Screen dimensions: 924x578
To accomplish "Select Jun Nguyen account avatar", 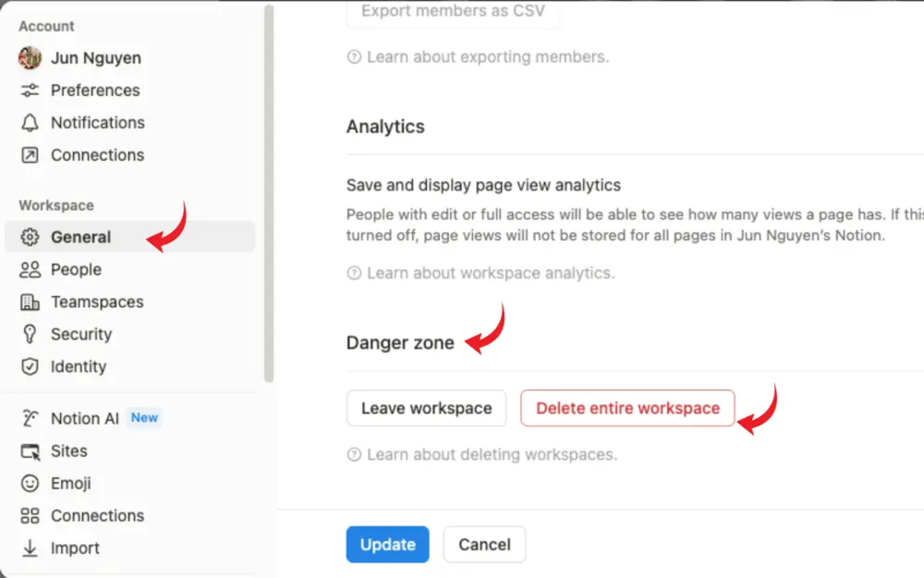I will tap(30, 57).
